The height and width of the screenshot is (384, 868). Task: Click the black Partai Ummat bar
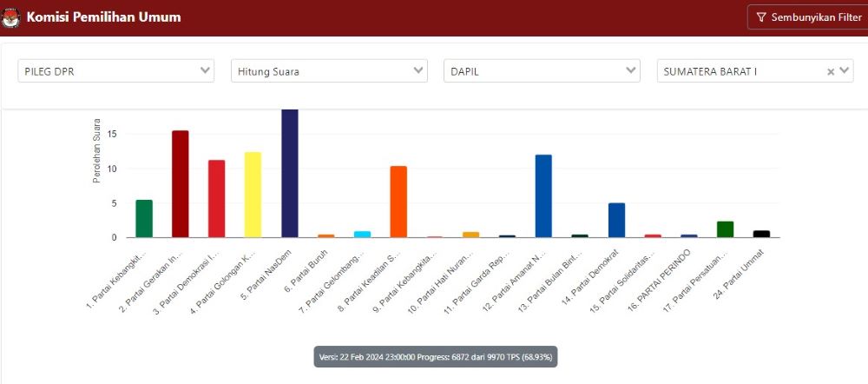point(761,234)
